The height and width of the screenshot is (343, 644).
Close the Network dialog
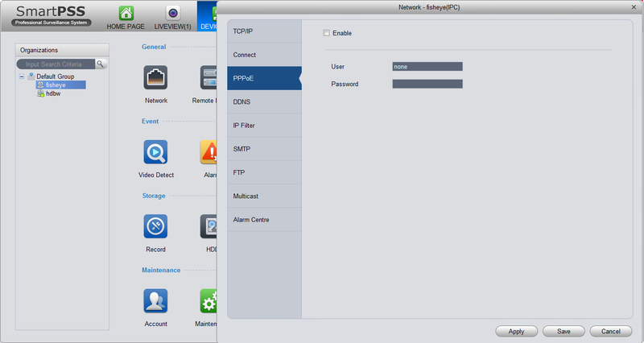[634, 7]
